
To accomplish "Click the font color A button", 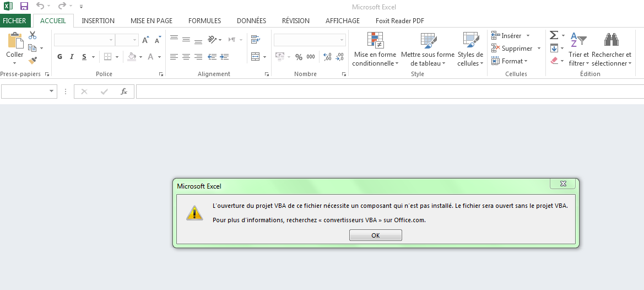I will point(151,57).
